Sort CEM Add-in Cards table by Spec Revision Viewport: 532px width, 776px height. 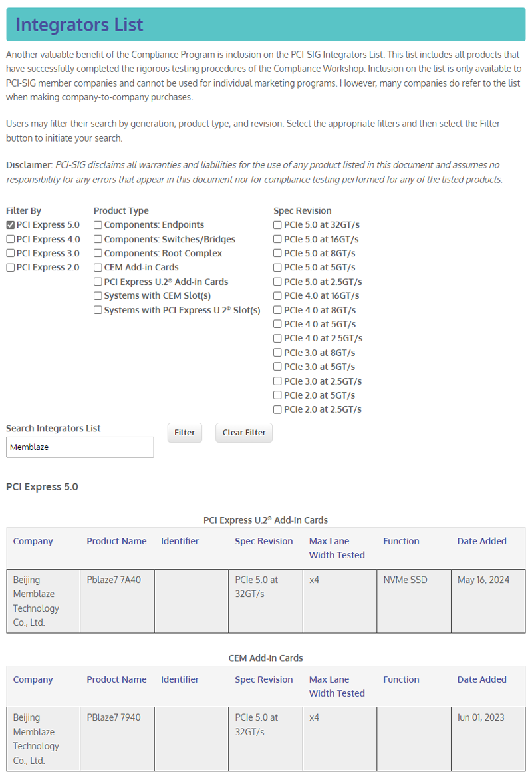coord(263,679)
